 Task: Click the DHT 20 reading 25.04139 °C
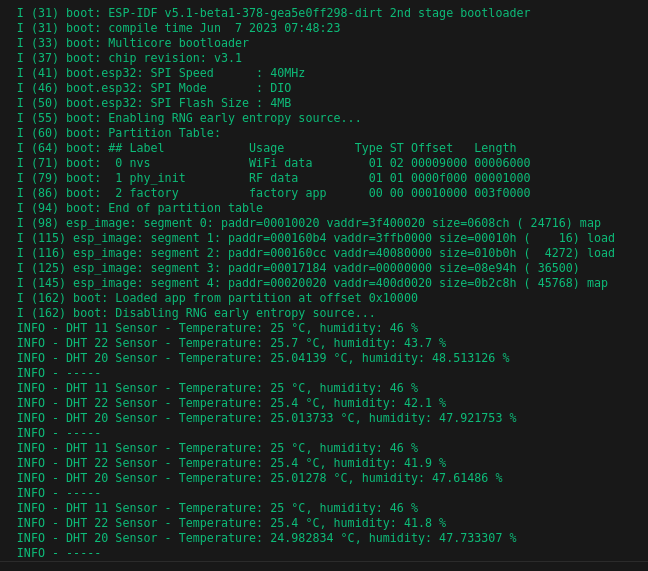tap(263, 358)
